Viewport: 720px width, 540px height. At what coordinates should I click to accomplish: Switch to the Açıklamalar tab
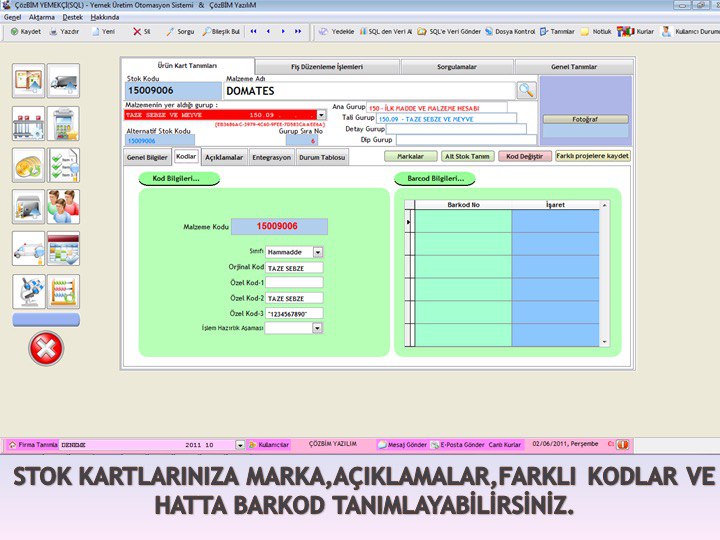click(224, 157)
